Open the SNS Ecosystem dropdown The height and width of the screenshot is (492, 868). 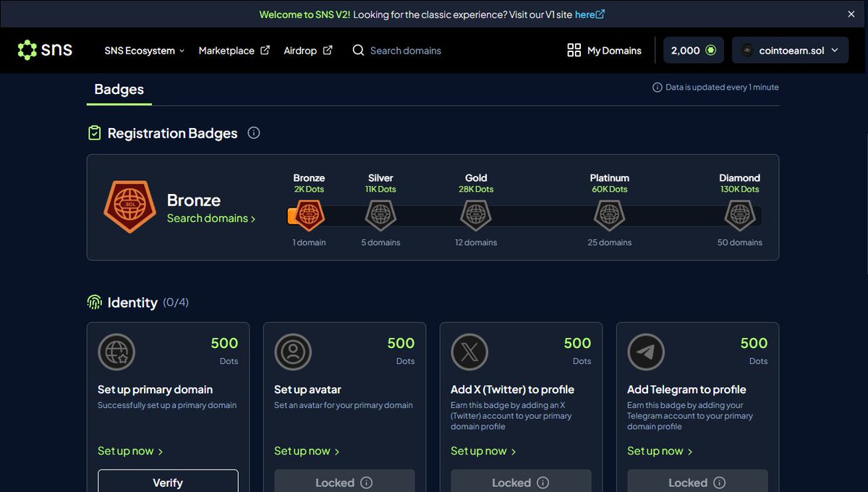click(x=145, y=51)
